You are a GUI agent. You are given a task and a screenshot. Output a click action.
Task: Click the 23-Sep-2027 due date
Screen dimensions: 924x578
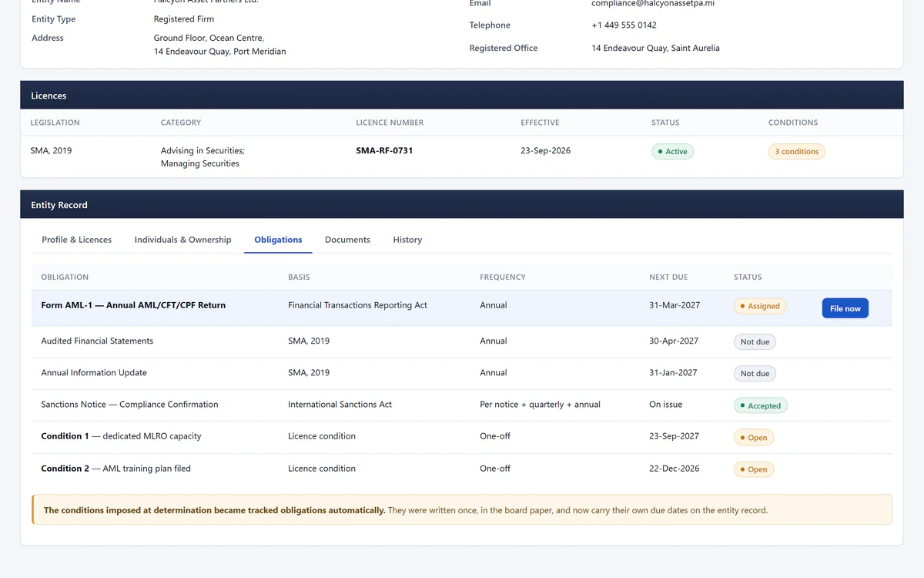(674, 436)
